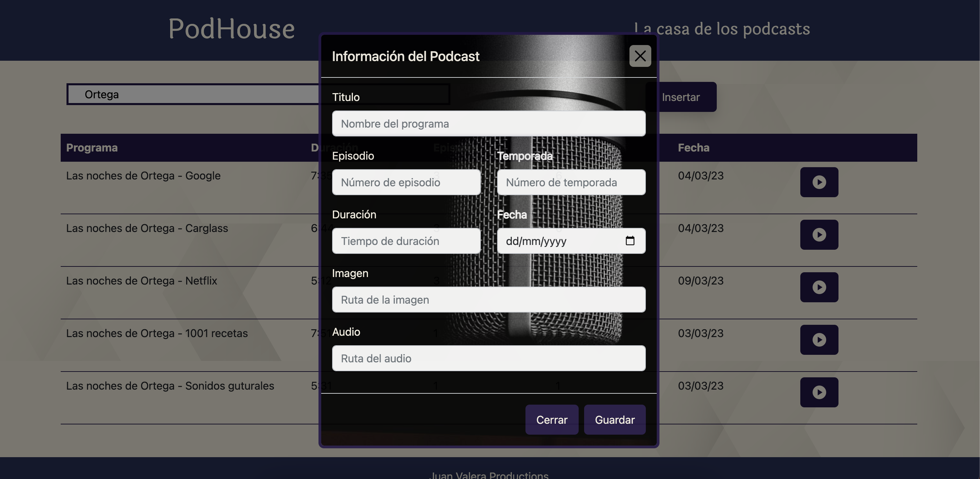The height and width of the screenshot is (479, 980).
Task: Click the Información del Podcast heading
Action: coord(405,56)
